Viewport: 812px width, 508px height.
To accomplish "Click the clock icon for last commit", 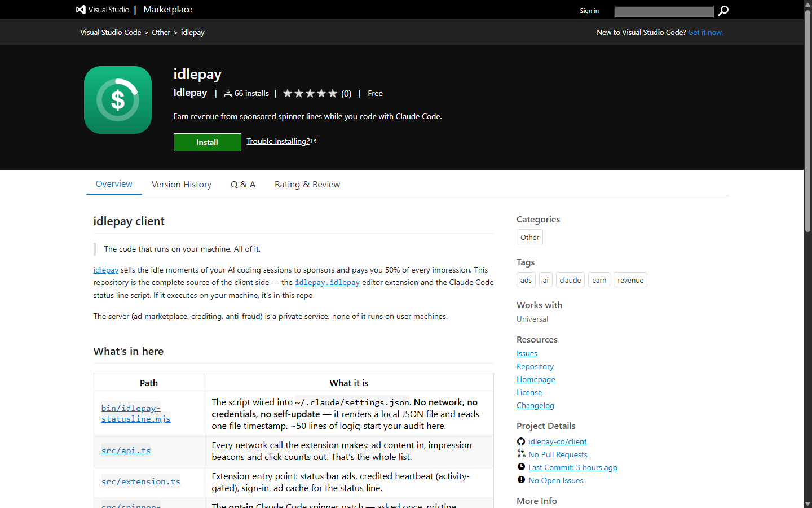I will 521,467.
